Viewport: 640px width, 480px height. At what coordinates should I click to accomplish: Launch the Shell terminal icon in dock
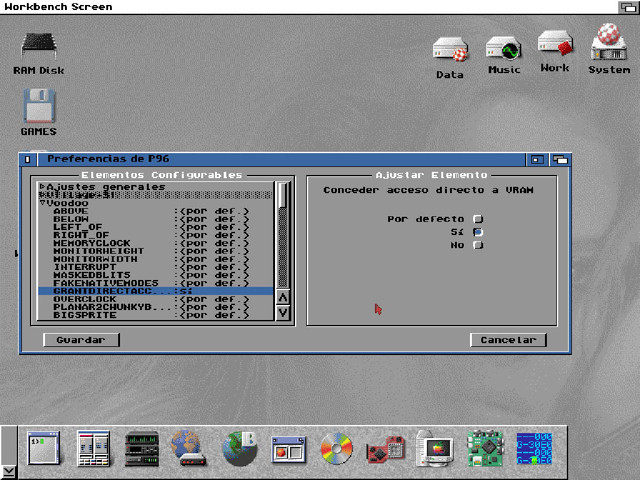[44, 448]
